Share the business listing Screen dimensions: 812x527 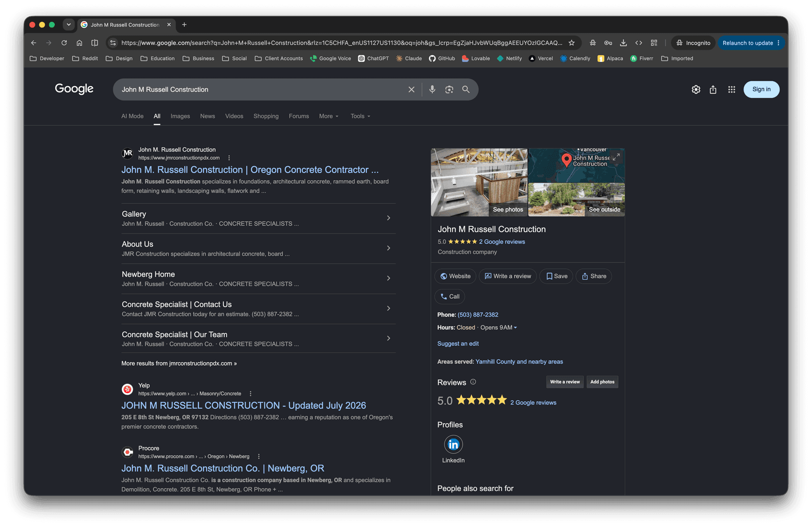(594, 276)
